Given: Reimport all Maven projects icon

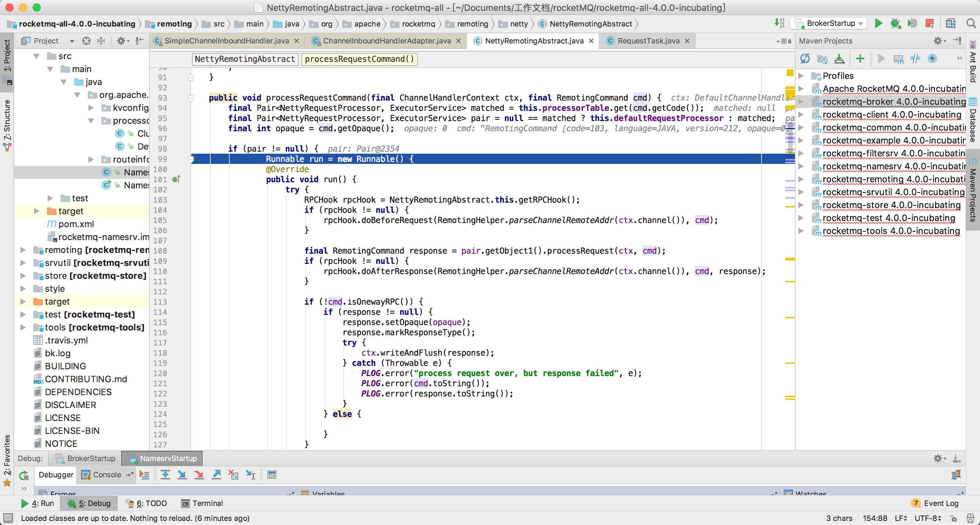Looking at the screenshot, I should [805, 58].
